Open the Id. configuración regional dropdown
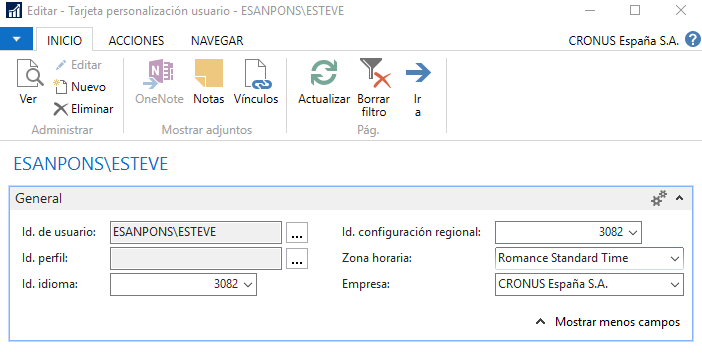This screenshot has height=361, width=702. [633, 232]
